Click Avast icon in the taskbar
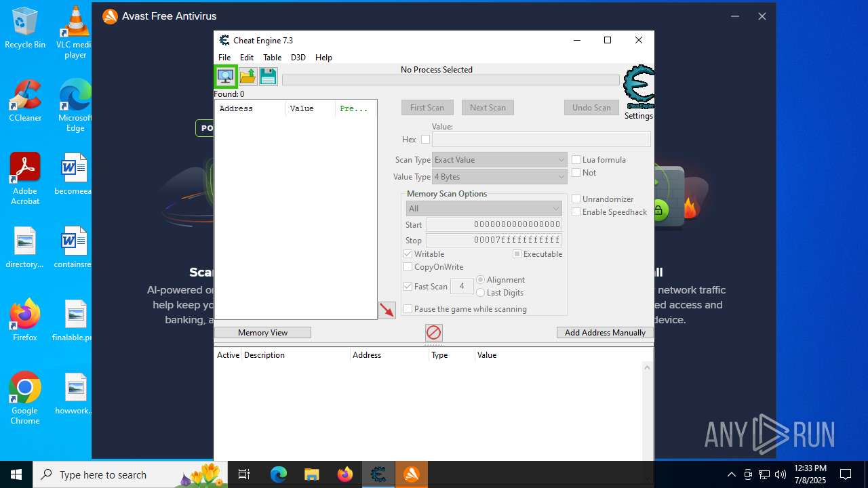The width and height of the screenshot is (868, 488). (x=412, y=474)
